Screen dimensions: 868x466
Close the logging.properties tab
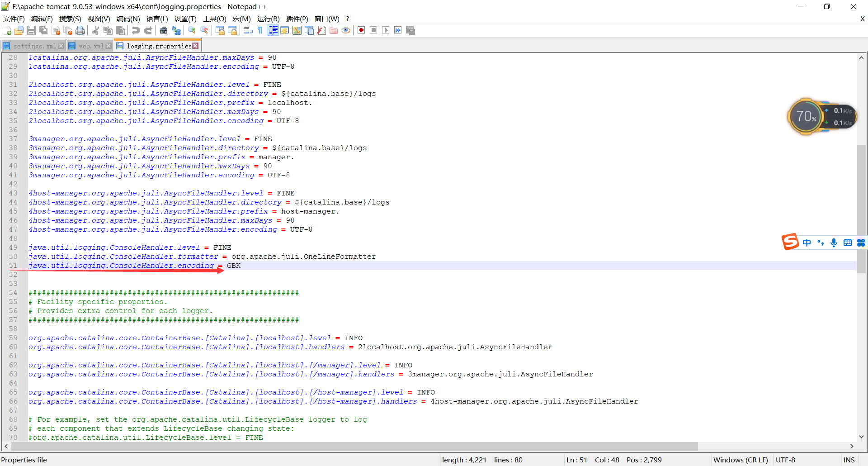point(195,46)
